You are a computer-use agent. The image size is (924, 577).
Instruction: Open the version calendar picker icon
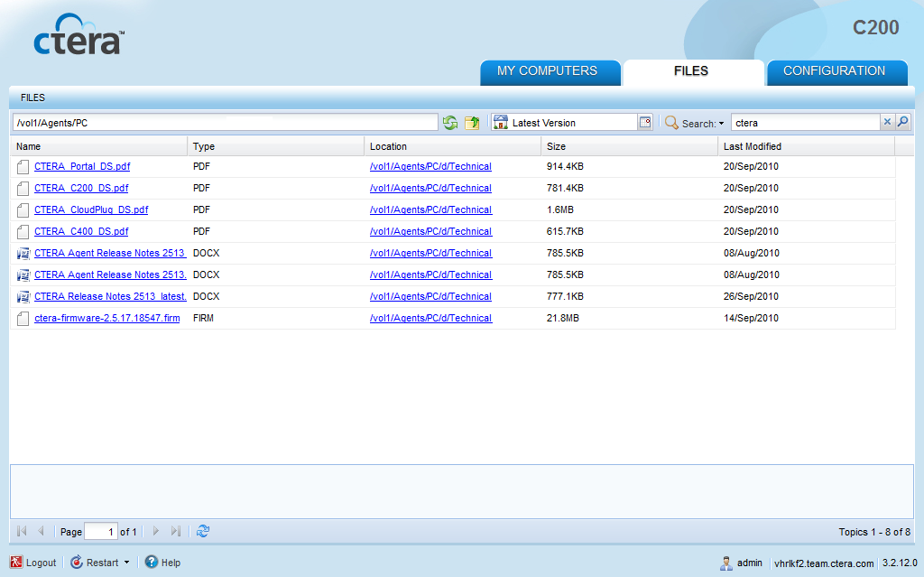coord(645,122)
